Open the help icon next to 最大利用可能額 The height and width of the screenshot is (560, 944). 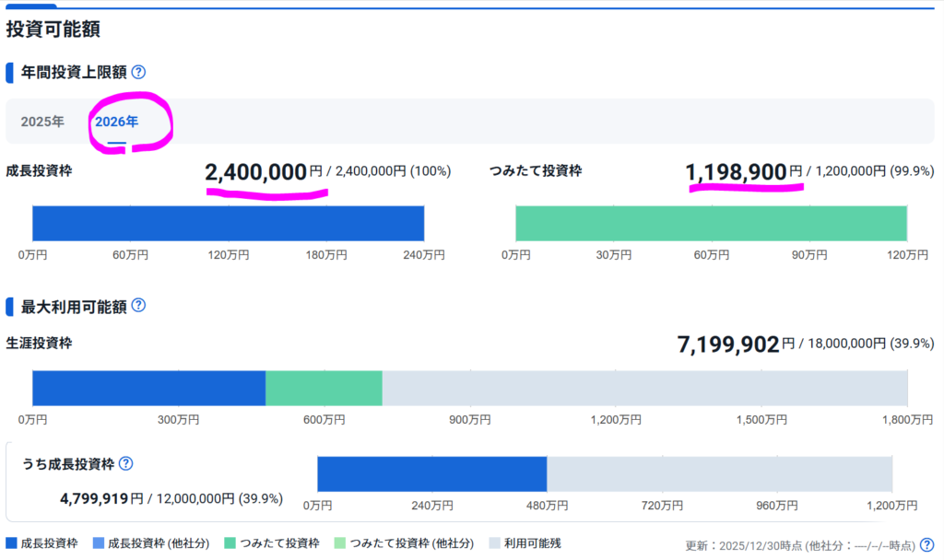[x=138, y=305]
